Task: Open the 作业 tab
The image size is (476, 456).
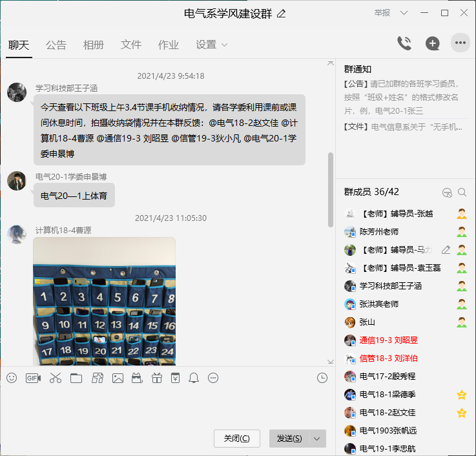Action: pyautogui.click(x=169, y=45)
